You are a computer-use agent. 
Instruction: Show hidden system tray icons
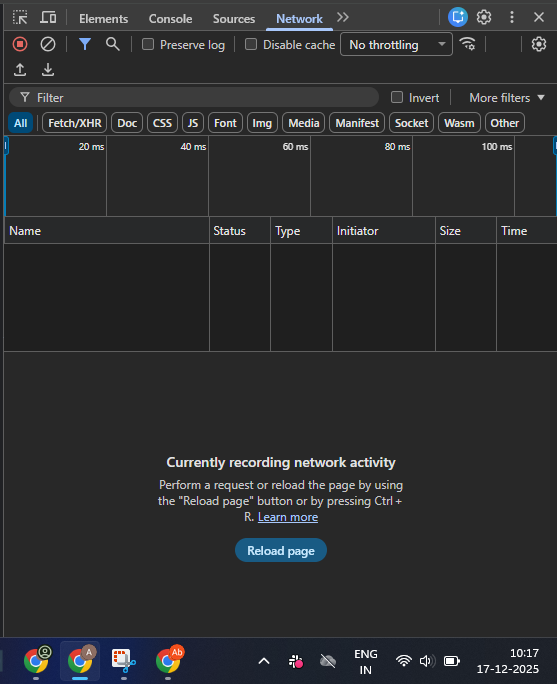pos(264,661)
